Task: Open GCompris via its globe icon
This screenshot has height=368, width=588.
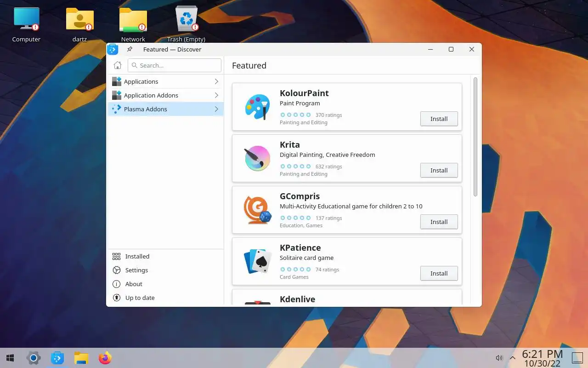Action: 257,210
